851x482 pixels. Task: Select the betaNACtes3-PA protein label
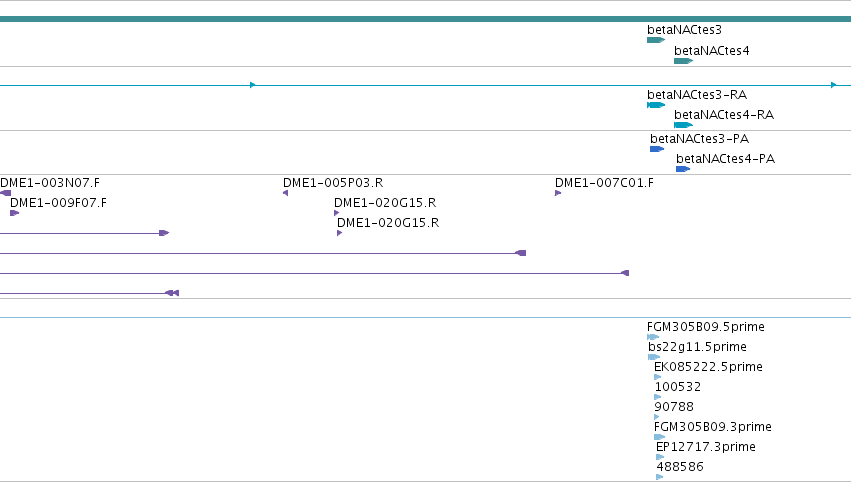click(x=700, y=139)
